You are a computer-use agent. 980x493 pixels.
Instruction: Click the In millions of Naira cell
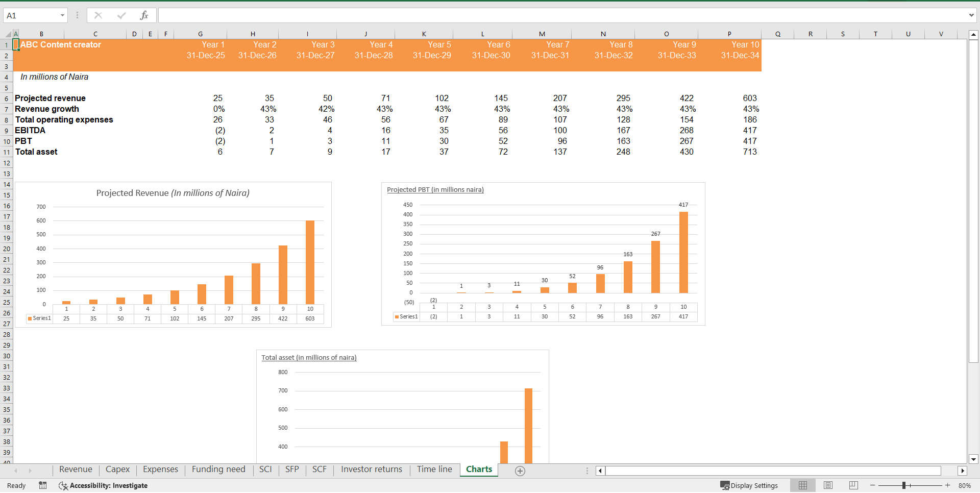(x=54, y=77)
